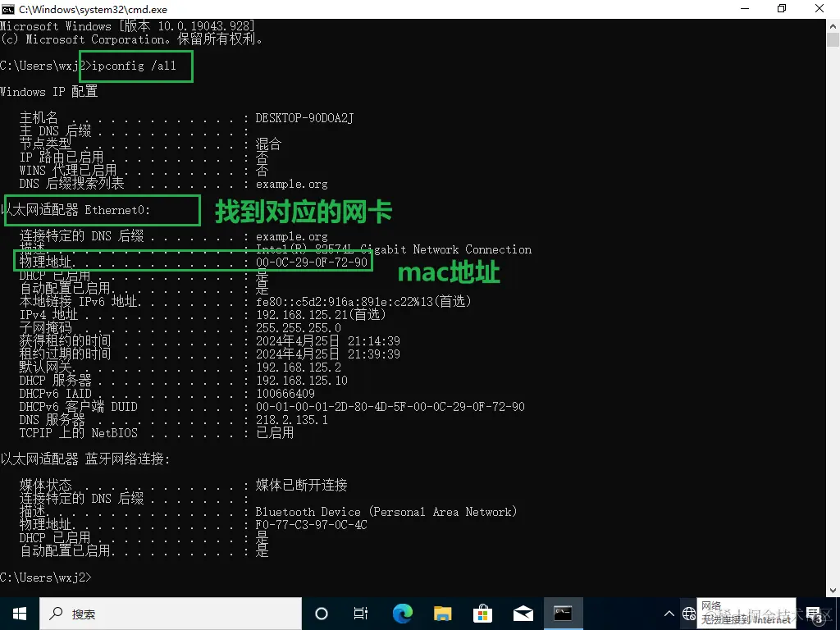This screenshot has height=630, width=840.
Task: Click the vertical scrollbar thumb
Action: point(833,40)
